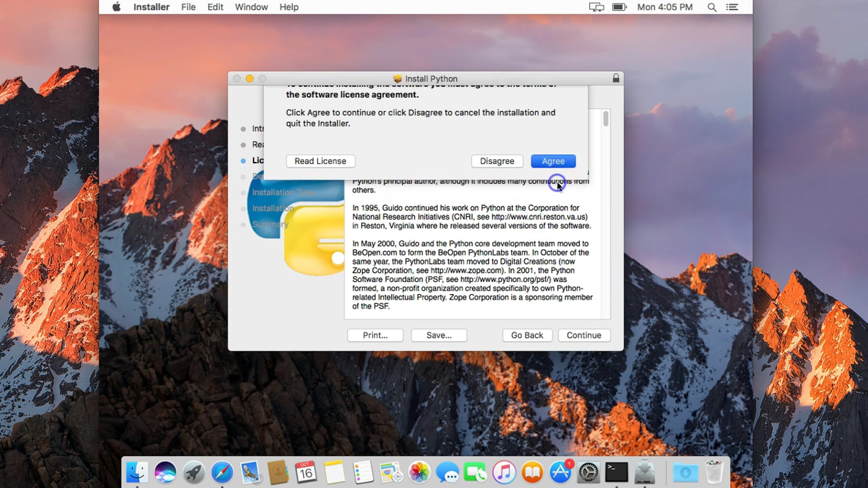Viewport: 868px width, 488px height.
Task: Open Calendar showing October 16
Action: (307, 472)
